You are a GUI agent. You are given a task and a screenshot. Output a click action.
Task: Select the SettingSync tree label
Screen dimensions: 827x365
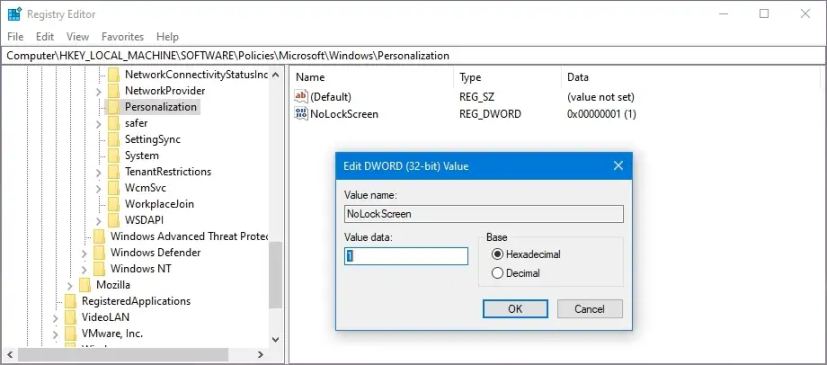point(152,139)
